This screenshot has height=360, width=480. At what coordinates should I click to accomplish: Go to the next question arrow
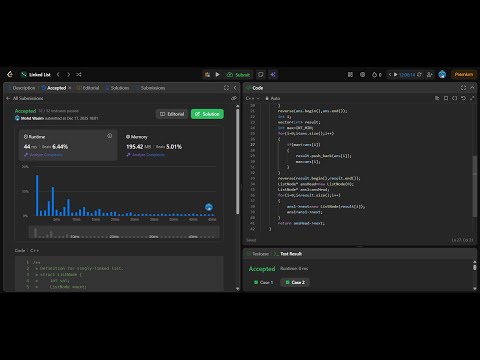click(68, 75)
